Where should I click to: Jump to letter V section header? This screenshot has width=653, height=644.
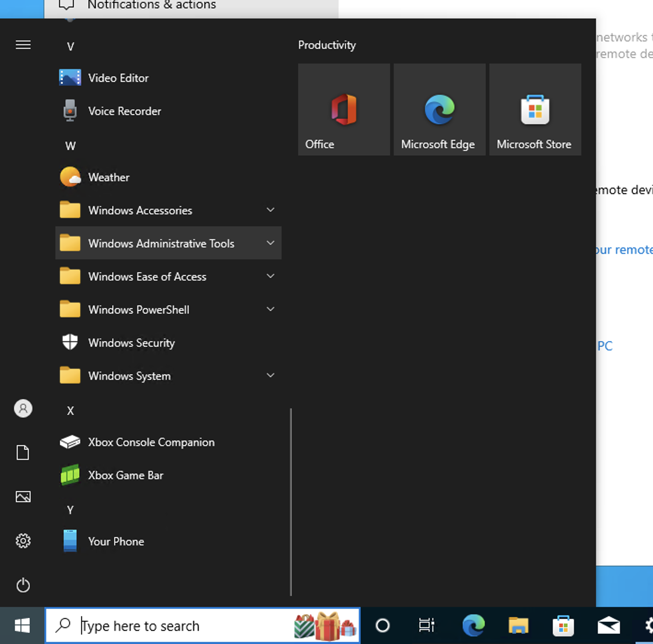tap(70, 46)
